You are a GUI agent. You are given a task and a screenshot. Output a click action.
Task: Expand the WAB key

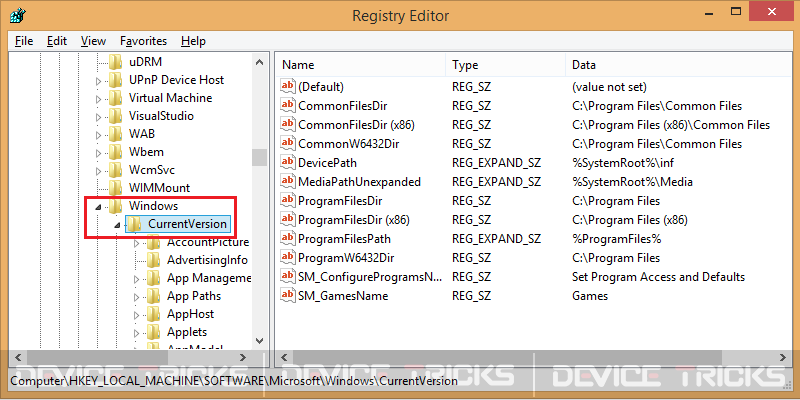tap(98, 135)
